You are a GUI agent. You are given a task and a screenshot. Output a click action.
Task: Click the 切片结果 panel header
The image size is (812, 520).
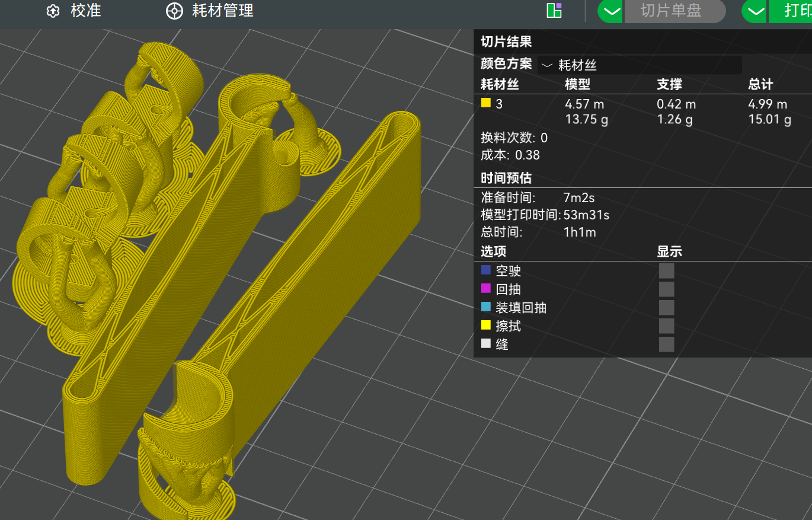pyautogui.click(x=506, y=42)
